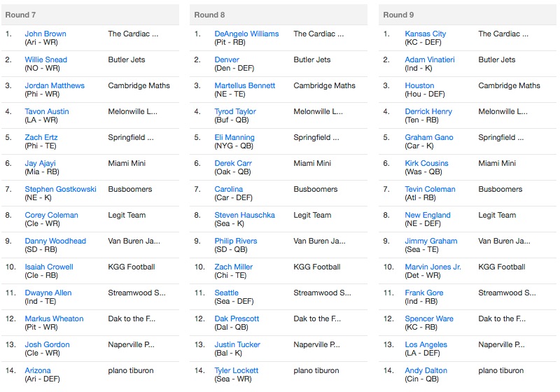560x392 pixels.
Task: Click Dak Prescott in Round 8
Action: (x=237, y=318)
